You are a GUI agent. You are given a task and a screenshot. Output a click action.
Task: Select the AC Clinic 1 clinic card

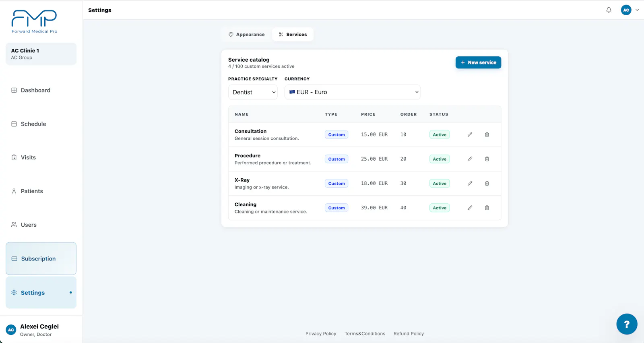tap(41, 54)
